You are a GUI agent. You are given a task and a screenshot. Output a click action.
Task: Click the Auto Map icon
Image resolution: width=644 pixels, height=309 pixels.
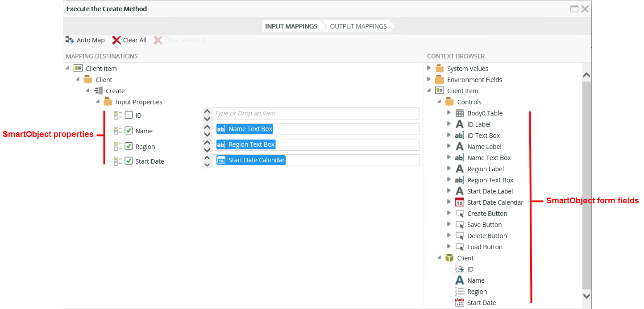(70, 40)
